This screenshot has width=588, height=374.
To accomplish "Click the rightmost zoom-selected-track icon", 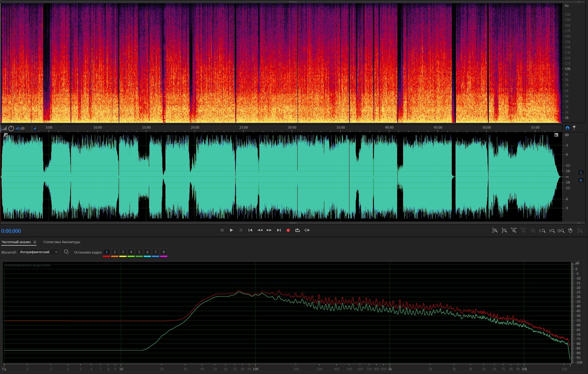I will coord(580,231).
